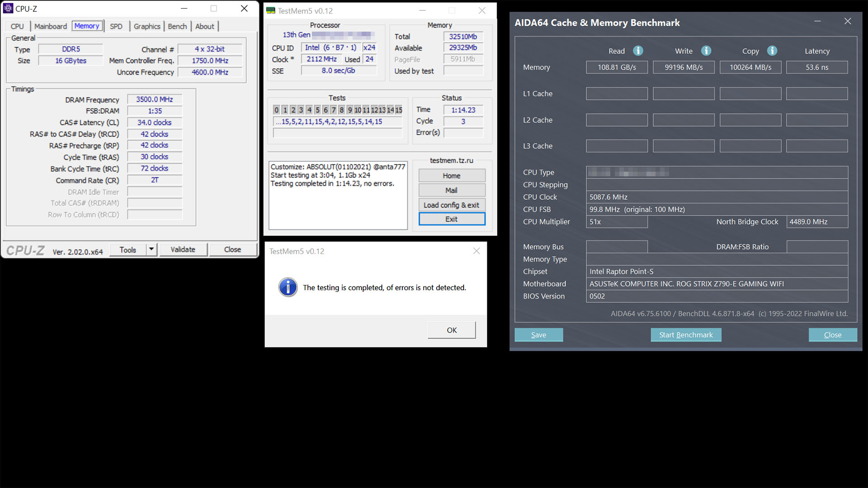Viewport: 868px width, 488px height.
Task: Click the Copy info icon in AIDA64
Action: [772, 51]
